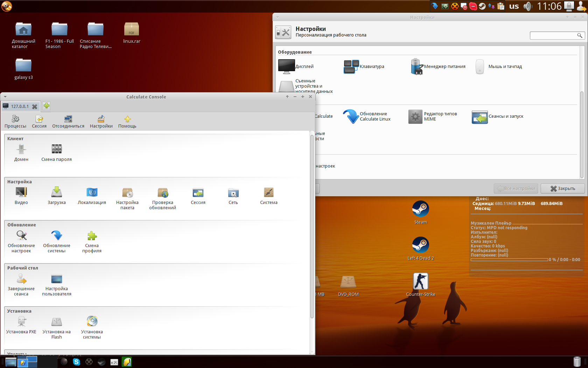Click the Steam icon in the system tray

tap(482, 6)
